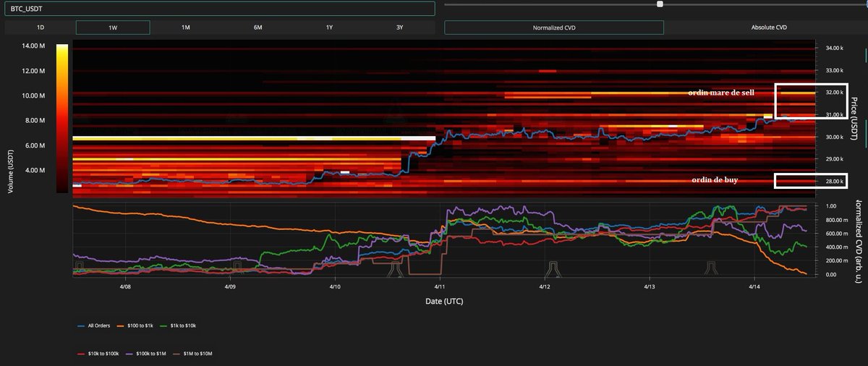Click the 12.00 M volume label
This screenshot has height=366, width=868.
pos(35,71)
